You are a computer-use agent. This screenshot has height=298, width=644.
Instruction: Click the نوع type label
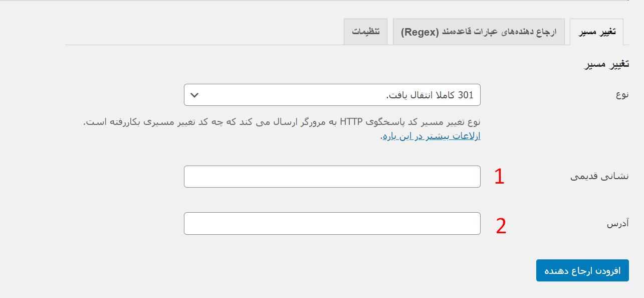(x=622, y=95)
